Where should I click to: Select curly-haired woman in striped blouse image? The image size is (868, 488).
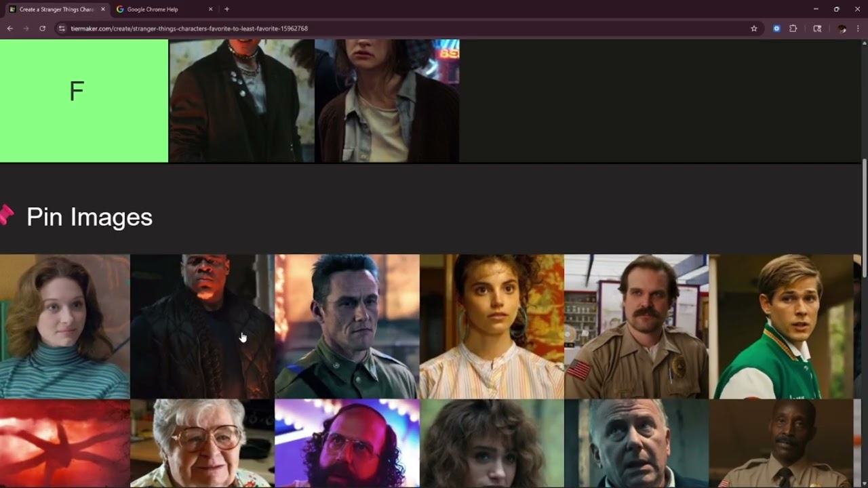pos(492,327)
